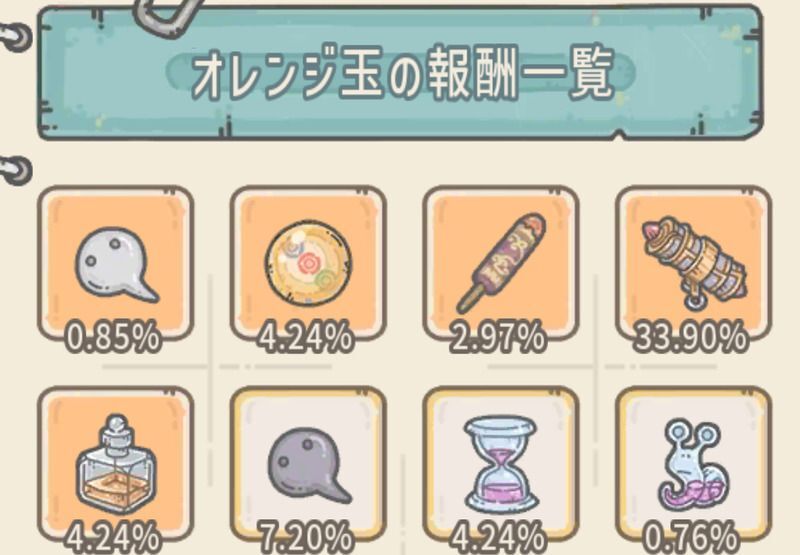Choose the blue snail creature reward
The width and height of the screenshot is (800, 555).
point(693,463)
